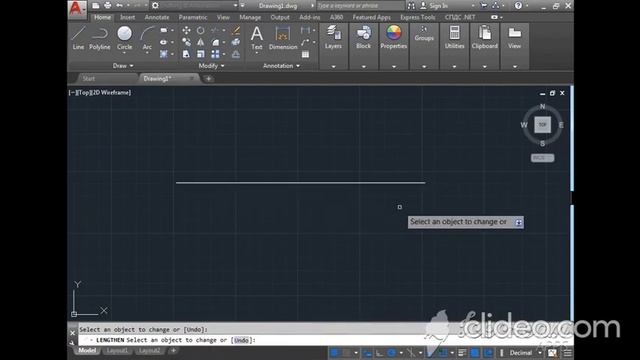640x360 pixels.
Task: Click the Mirror tool in Modify panel
Action: coord(200,42)
